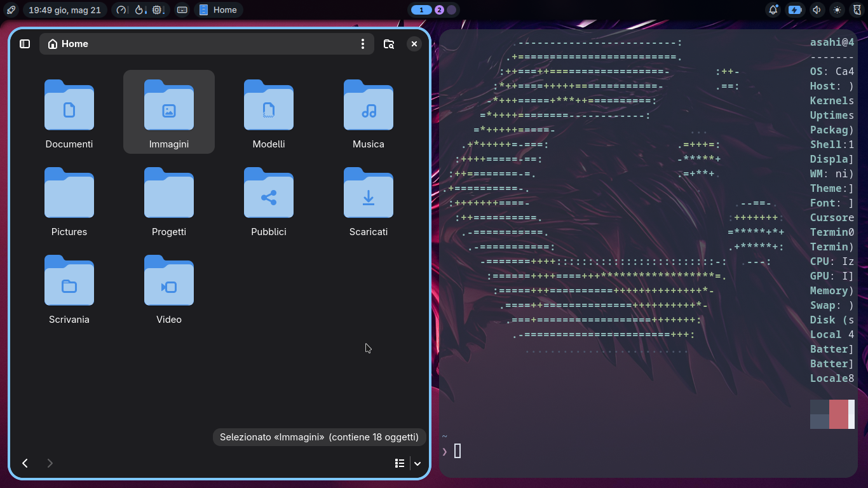The width and height of the screenshot is (868, 488).
Task: Focus the Home window from the taskbar
Action: [x=219, y=10]
